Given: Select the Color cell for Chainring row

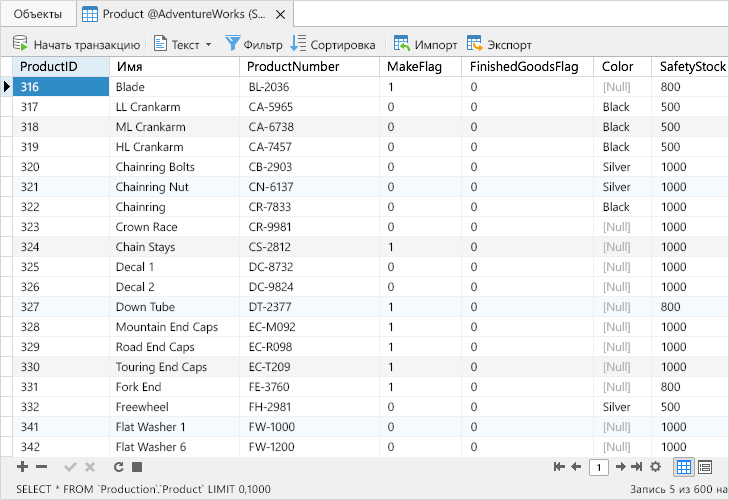Looking at the screenshot, I should point(623,207).
